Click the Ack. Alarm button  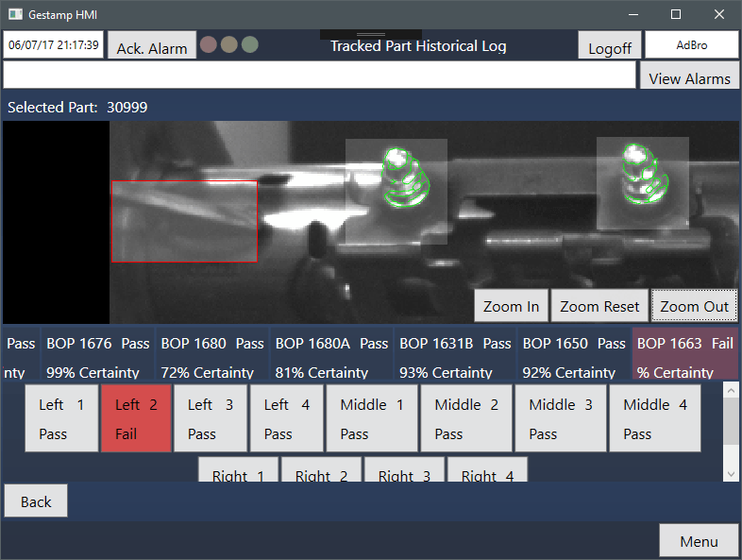pyautogui.click(x=152, y=47)
